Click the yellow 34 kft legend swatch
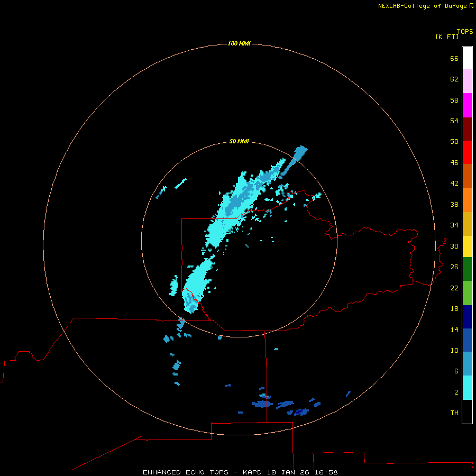Screen dimensions: 476x476 467,246
